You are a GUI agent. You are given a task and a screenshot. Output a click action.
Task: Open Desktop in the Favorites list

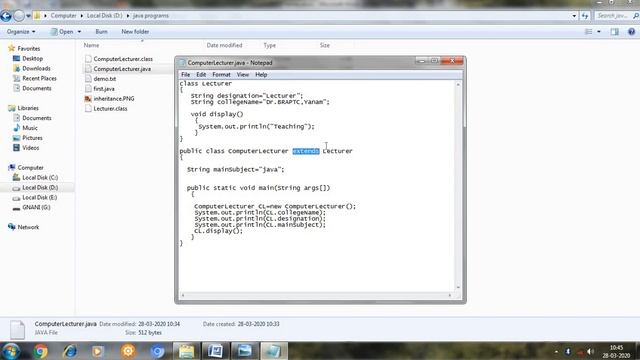pyautogui.click(x=32, y=58)
